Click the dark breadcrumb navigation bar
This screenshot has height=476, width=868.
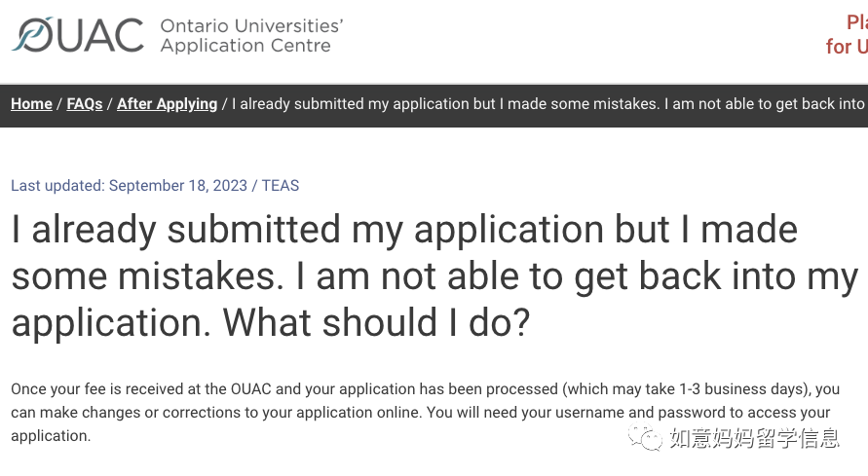pyautogui.click(x=434, y=105)
